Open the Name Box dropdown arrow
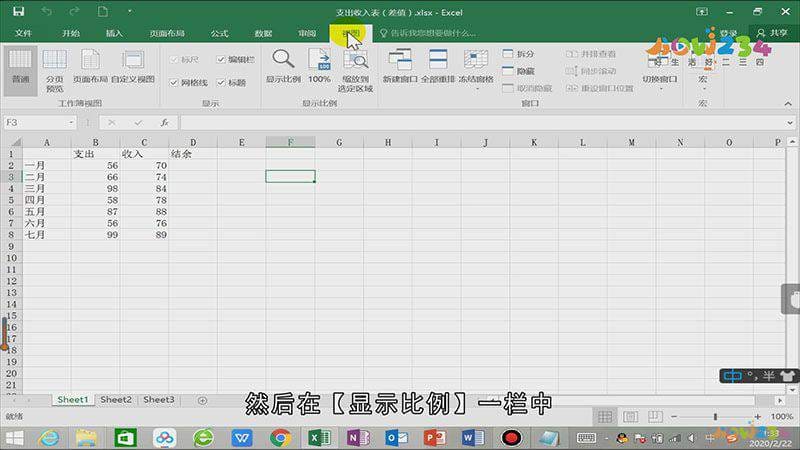The height and width of the screenshot is (450, 800). click(x=71, y=122)
